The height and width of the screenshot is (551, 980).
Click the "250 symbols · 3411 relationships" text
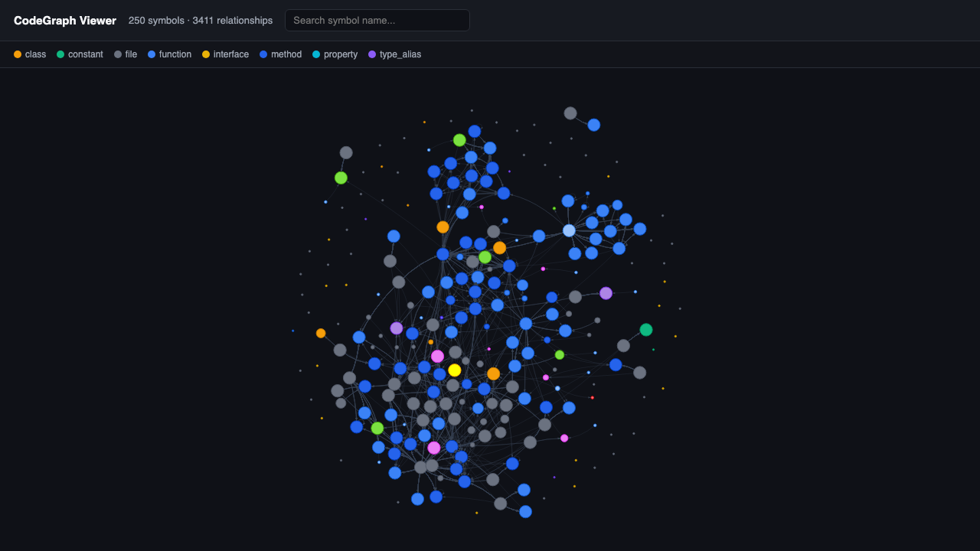[x=201, y=21]
